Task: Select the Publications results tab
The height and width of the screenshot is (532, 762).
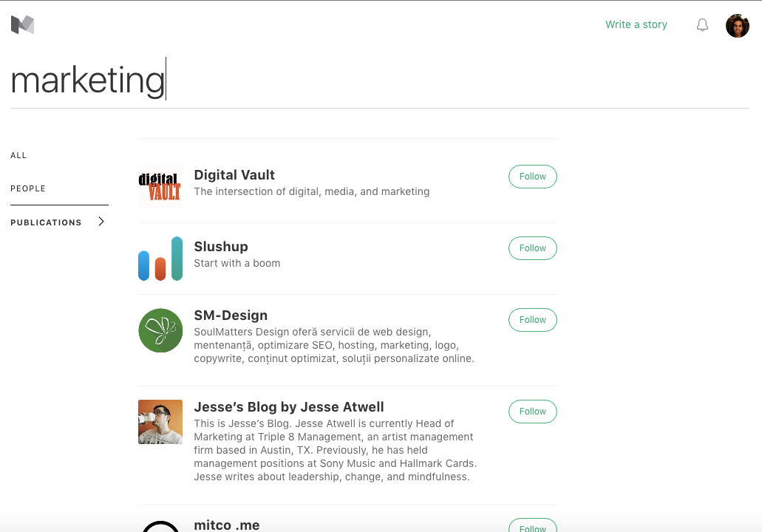Action: pos(46,222)
